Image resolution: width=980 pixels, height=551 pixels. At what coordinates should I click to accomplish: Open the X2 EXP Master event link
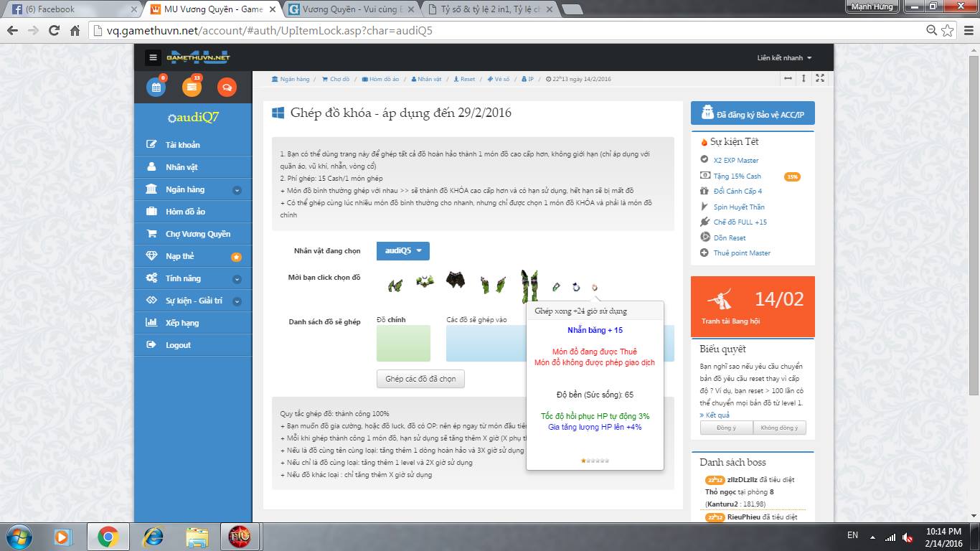coord(736,161)
